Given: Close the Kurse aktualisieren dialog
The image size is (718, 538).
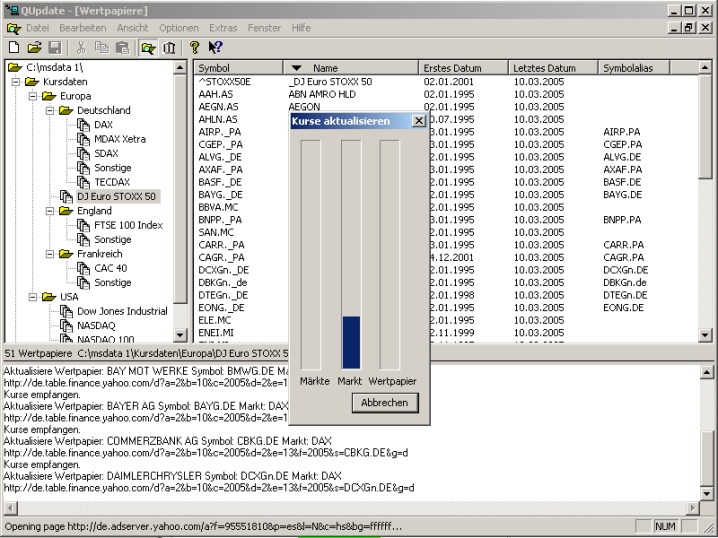Looking at the screenshot, I should point(419,121).
